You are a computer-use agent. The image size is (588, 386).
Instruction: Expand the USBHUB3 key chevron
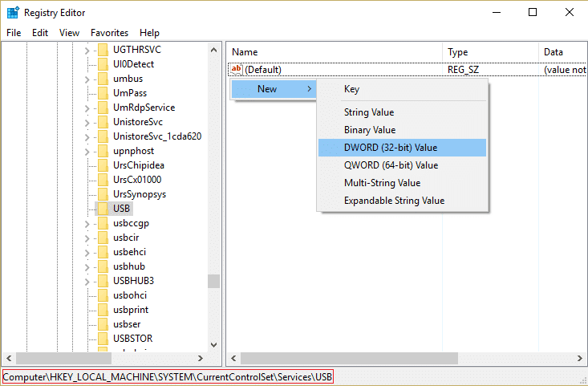point(87,282)
